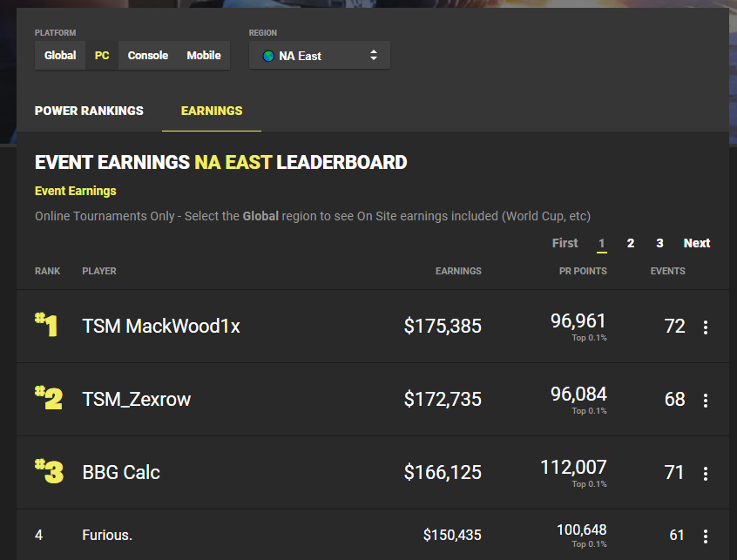Click the 96,084 PR points value
The width and height of the screenshot is (737, 560).
[x=578, y=395]
